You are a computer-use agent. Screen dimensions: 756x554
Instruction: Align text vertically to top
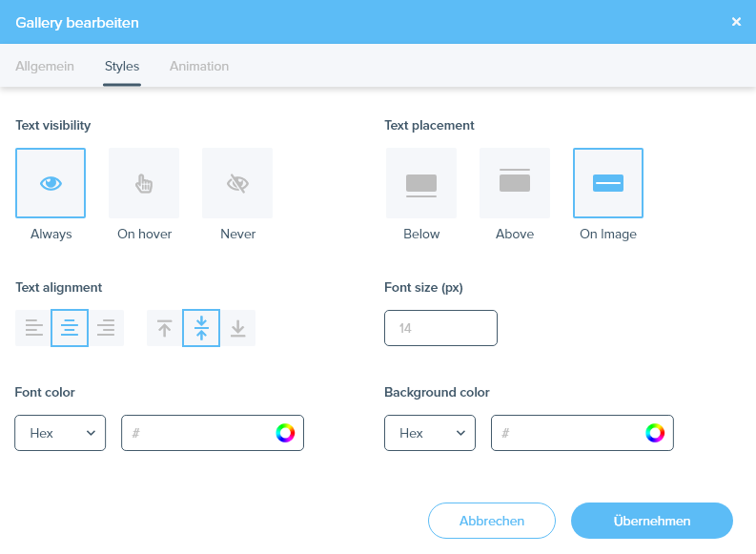[165, 328]
